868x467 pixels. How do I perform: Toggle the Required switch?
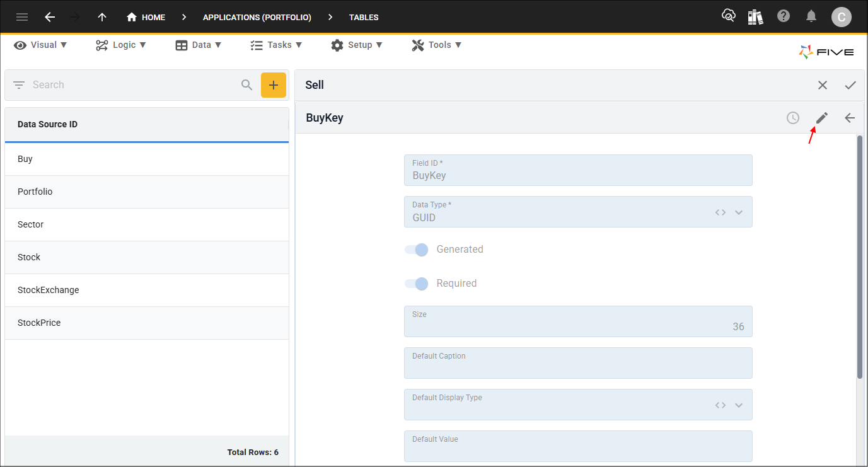[x=417, y=284]
